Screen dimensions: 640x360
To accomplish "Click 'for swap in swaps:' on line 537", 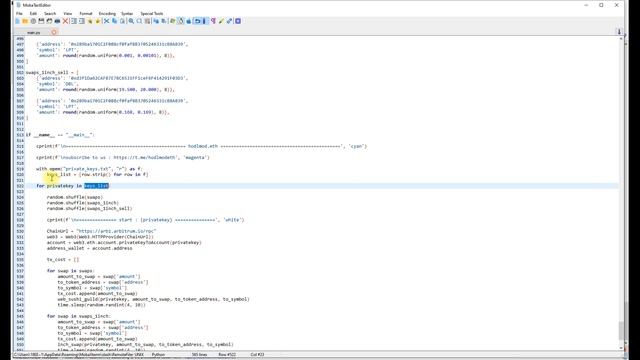I will [x=70, y=271].
